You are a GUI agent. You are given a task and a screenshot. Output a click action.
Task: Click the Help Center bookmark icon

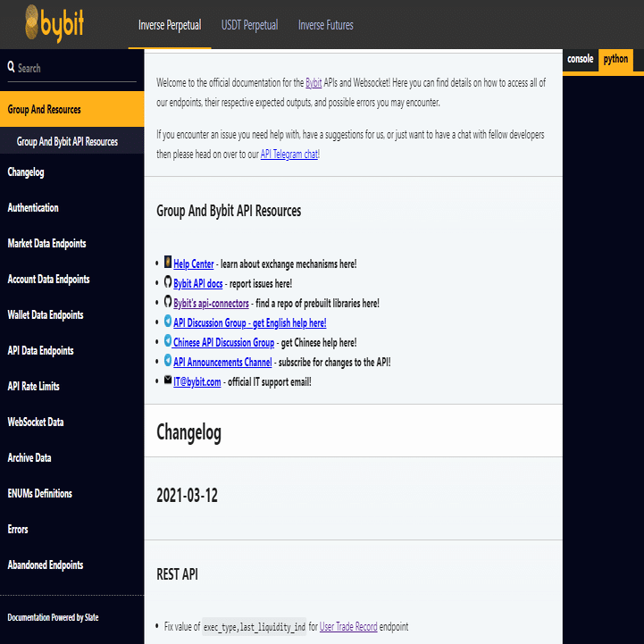(x=168, y=262)
